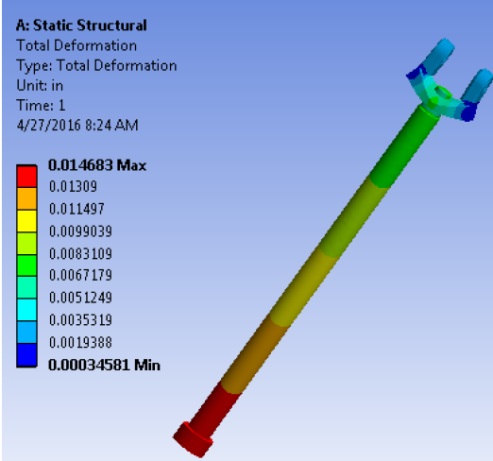Image resolution: width=493 pixels, height=461 pixels.
Task: Select the green legend color band
Action: pyautogui.click(x=27, y=266)
